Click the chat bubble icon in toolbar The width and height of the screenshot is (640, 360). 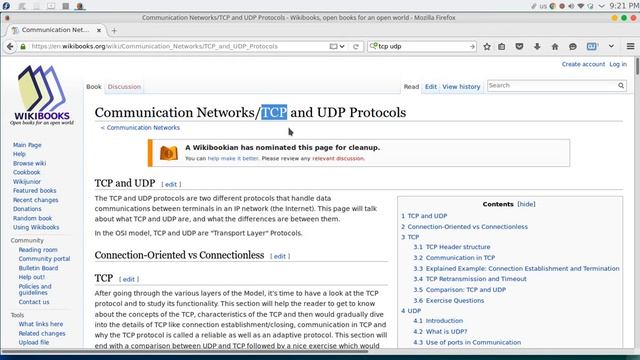573,47
